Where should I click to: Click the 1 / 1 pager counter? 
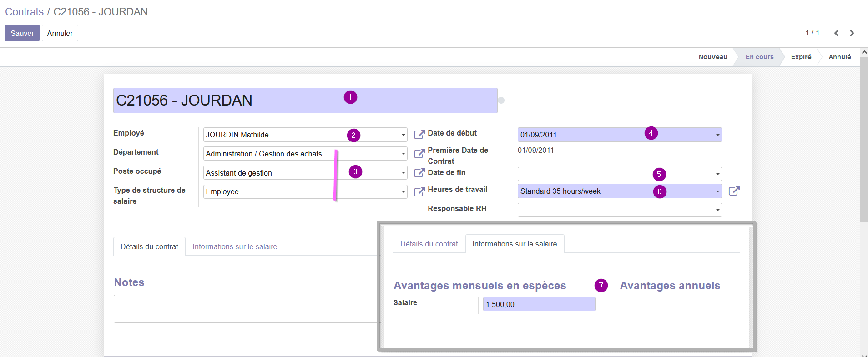coord(812,33)
